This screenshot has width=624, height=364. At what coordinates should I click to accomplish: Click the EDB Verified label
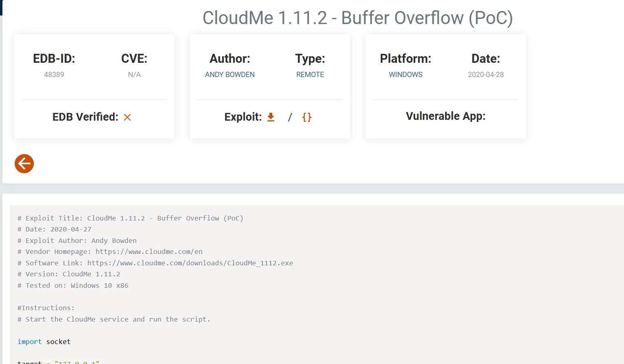86,117
